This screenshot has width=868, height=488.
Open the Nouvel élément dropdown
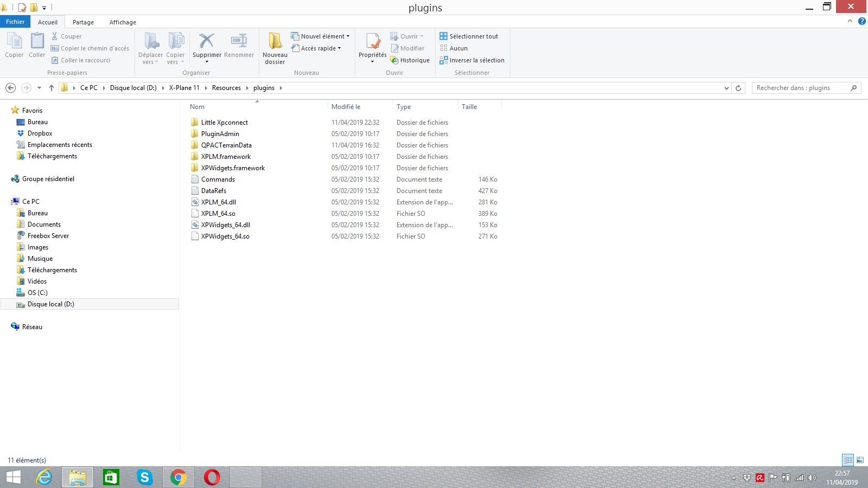[320, 36]
